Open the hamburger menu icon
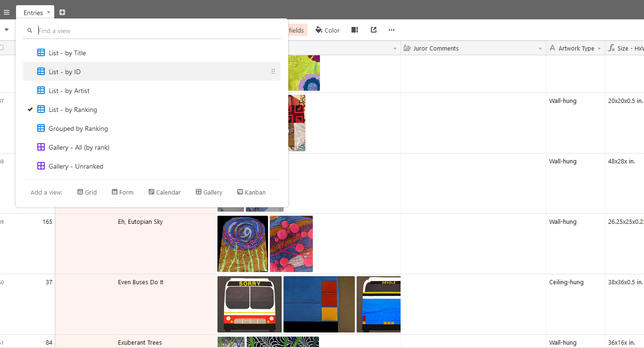 (x=7, y=12)
